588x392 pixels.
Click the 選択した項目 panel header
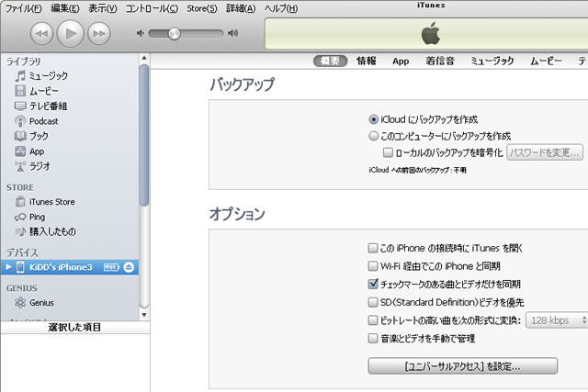pyautogui.click(x=75, y=327)
